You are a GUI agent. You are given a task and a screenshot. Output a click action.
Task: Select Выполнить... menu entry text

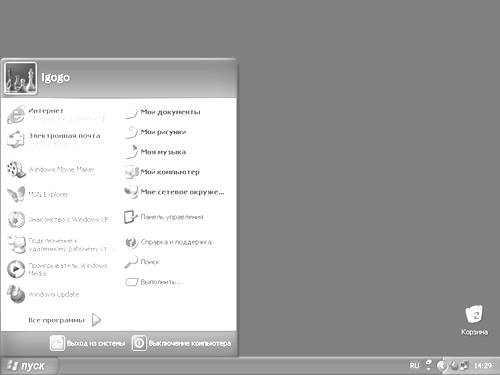[x=162, y=282]
